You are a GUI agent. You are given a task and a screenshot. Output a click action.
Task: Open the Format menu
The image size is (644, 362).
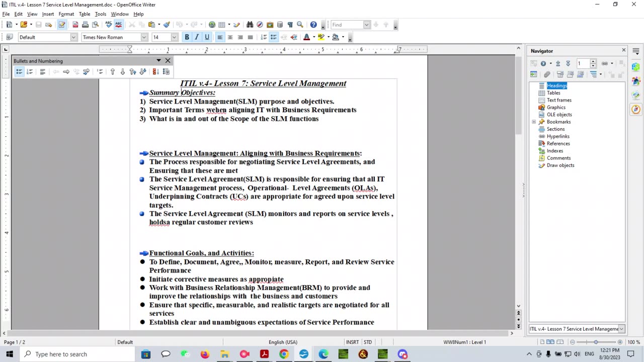[66, 14]
